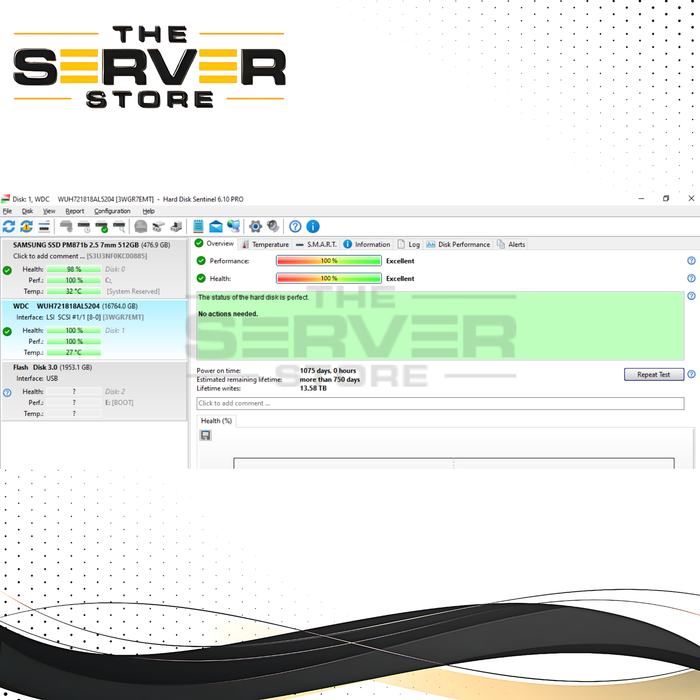Click the help icon right of Repeat Test
This screenshot has width=700, height=700.
click(691, 374)
